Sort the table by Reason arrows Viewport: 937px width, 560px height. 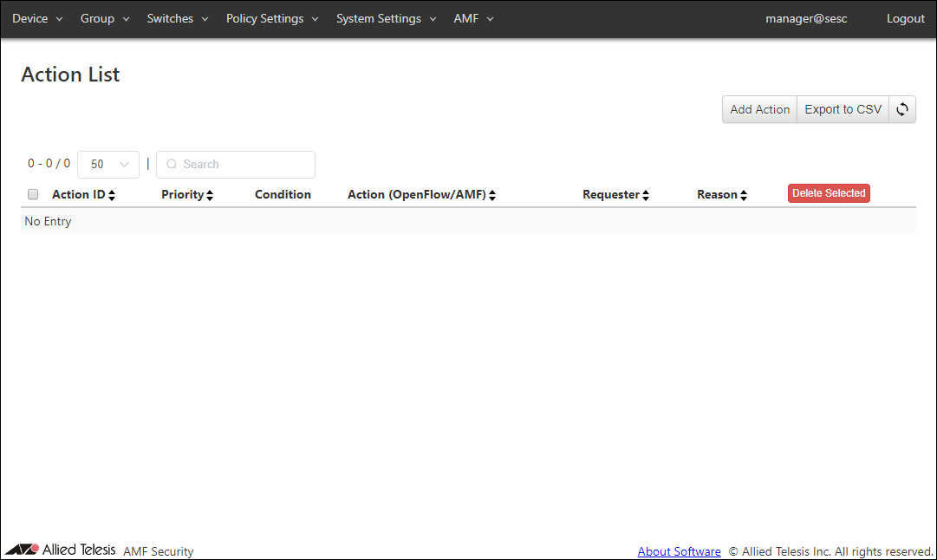coord(744,195)
